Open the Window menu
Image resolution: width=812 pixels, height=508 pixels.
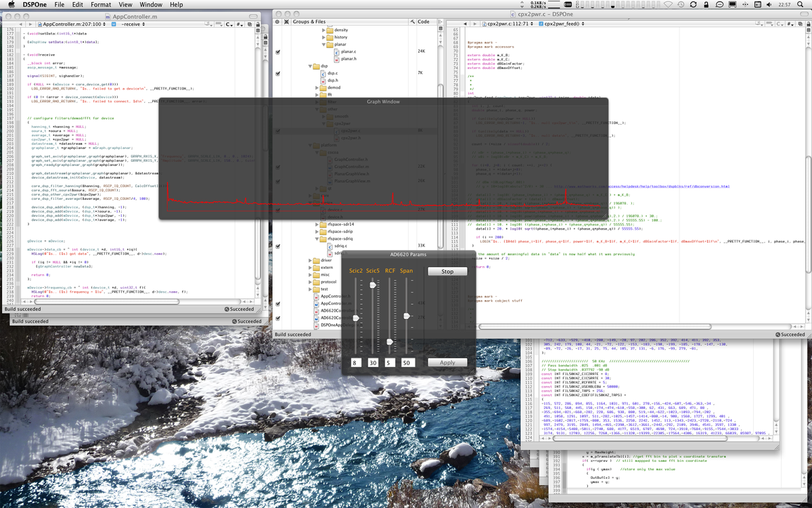point(151,5)
